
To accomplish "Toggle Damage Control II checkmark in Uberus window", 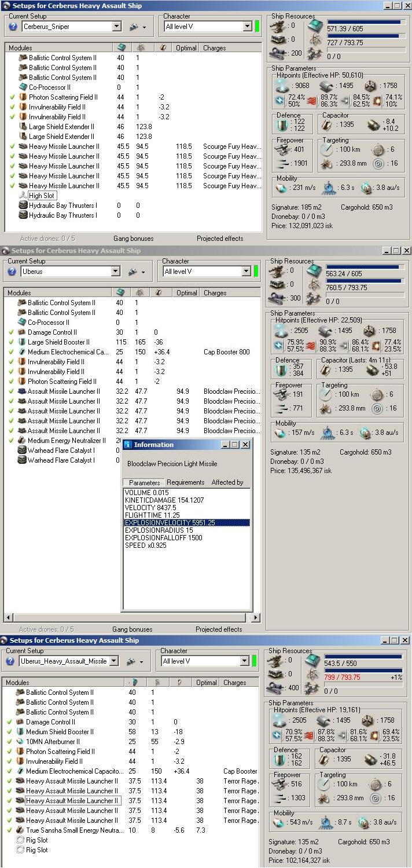I will 12,332.
